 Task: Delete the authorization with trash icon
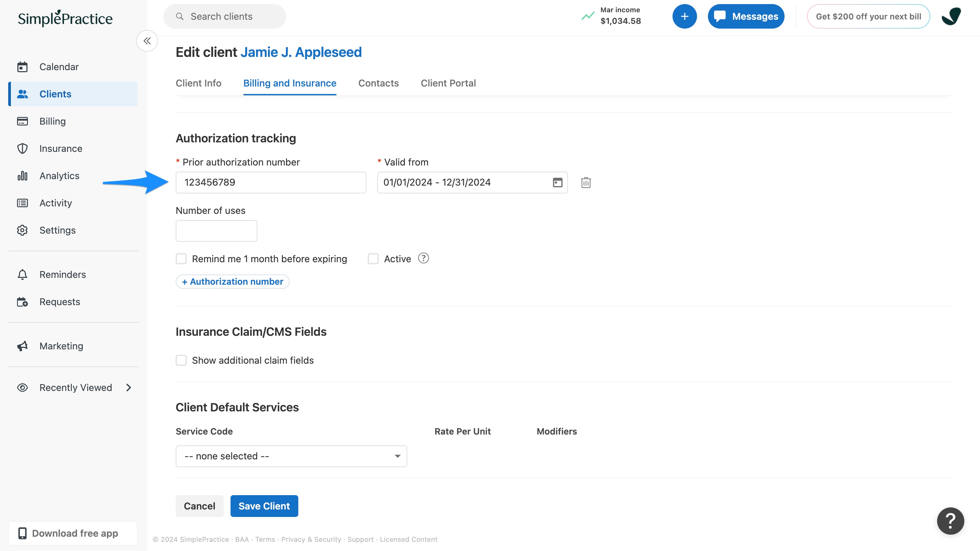click(586, 183)
